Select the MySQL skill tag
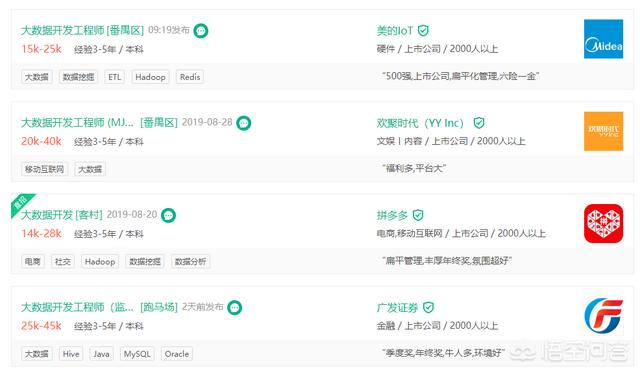The width and height of the screenshot is (640, 373). click(137, 354)
